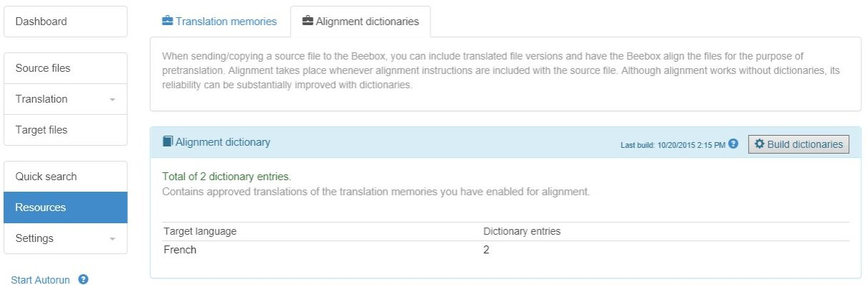Open the Translation memories tab
The image size is (868, 285).
[x=219, y=22]
